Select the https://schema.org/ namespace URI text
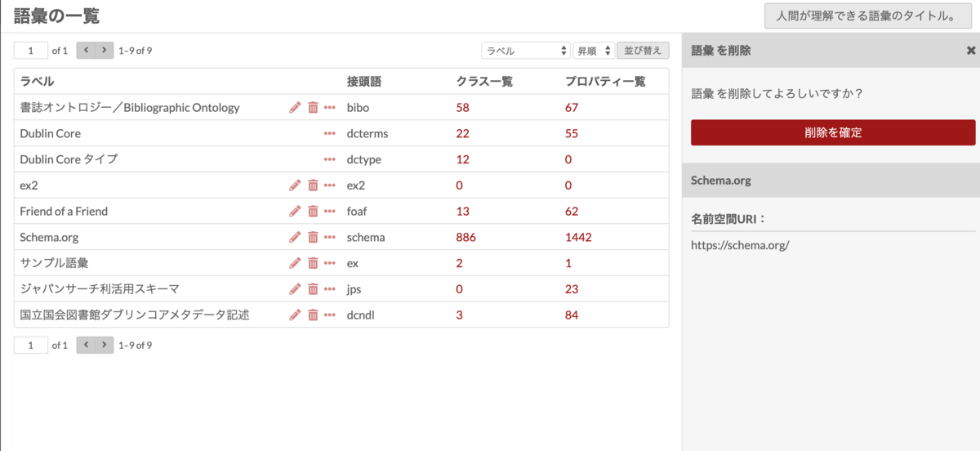The width and height of the screenshot is (980, 451). (x=740, y=244)
